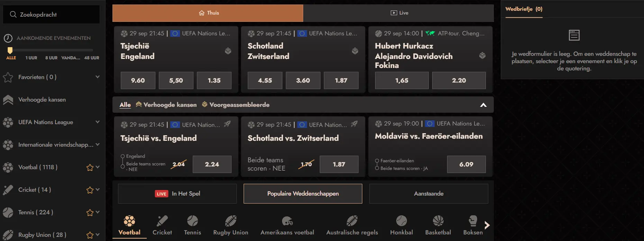The width and height of the screenshot is (644, 241).
Task: Set upcoming events slider to 8 UUR
Action: (x=51, y=58)
